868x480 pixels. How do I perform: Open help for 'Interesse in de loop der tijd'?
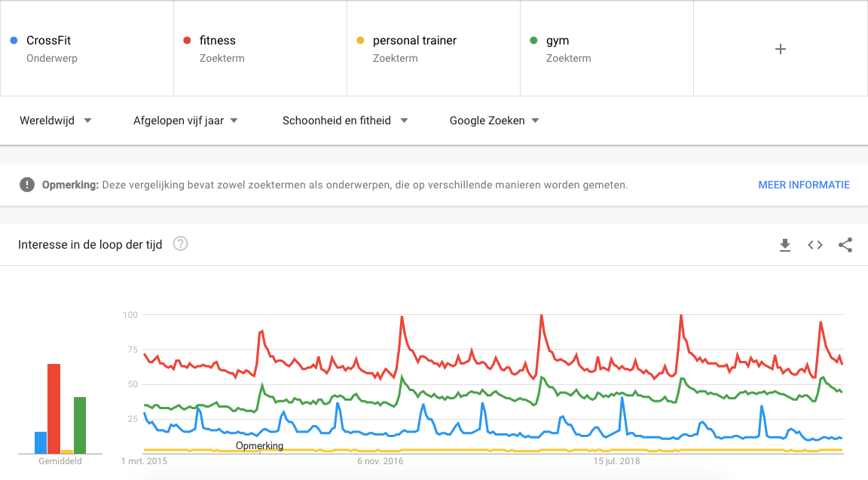pos(181,243)
